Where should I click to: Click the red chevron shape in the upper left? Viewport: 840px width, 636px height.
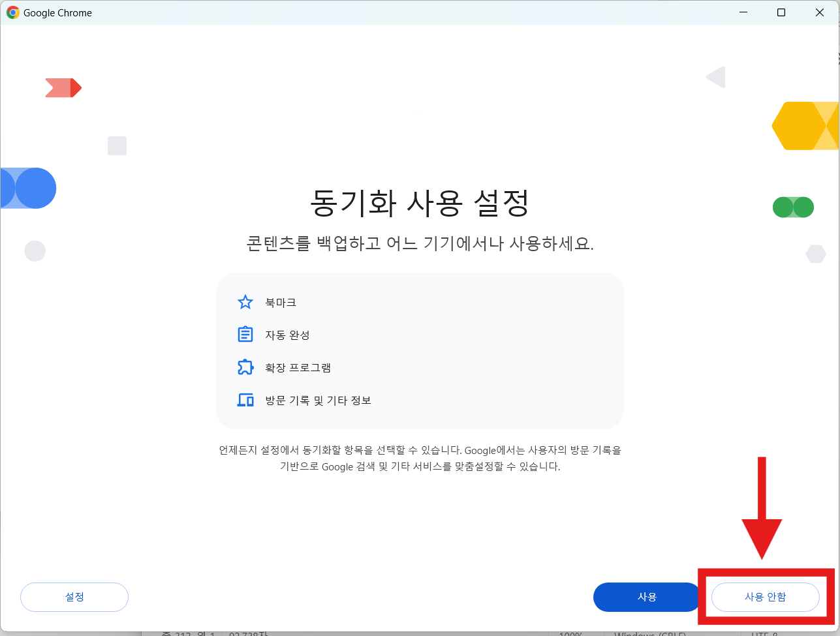[x=63, y=87]
